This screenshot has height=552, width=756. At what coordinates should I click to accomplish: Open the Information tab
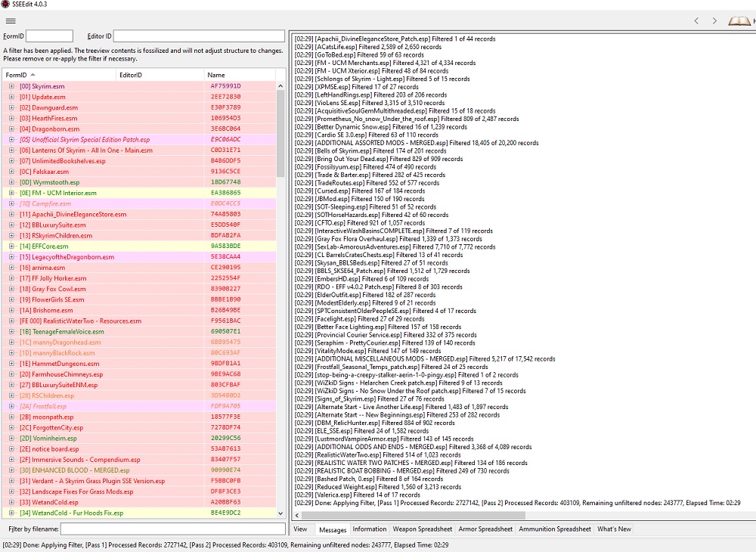pos(370,529)
